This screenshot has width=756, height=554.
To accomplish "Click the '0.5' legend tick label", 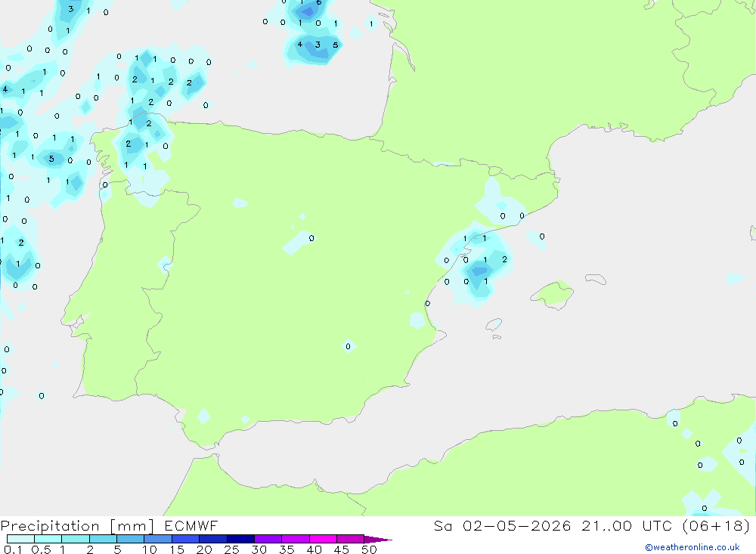I will 41,549.
